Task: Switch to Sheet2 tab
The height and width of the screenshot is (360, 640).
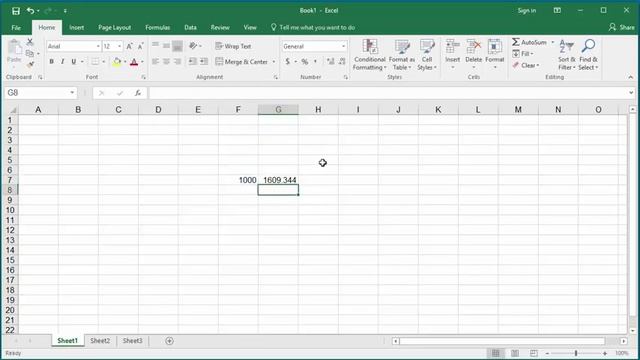Action: click(100, 341)
